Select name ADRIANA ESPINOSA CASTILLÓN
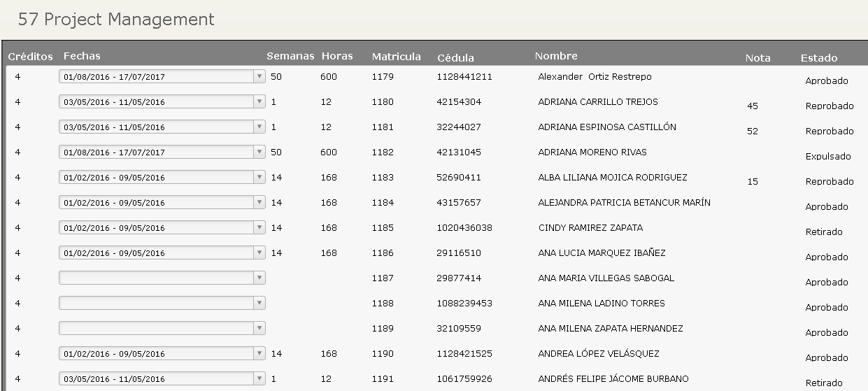The width and height of the screenshot is (868, 391). 607,127
